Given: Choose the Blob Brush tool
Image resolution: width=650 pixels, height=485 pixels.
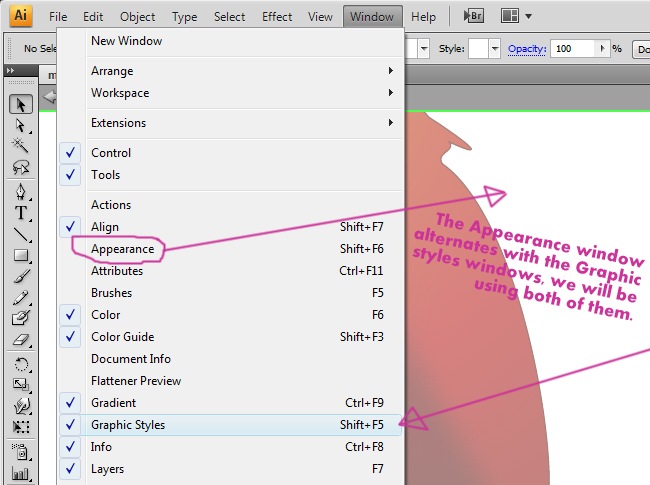Looking at the screenshot, I should pos(21,318).
